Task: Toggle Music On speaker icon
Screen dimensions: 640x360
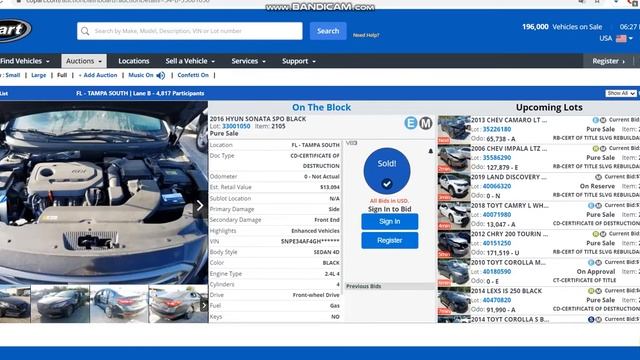Action: coord(161,75)
